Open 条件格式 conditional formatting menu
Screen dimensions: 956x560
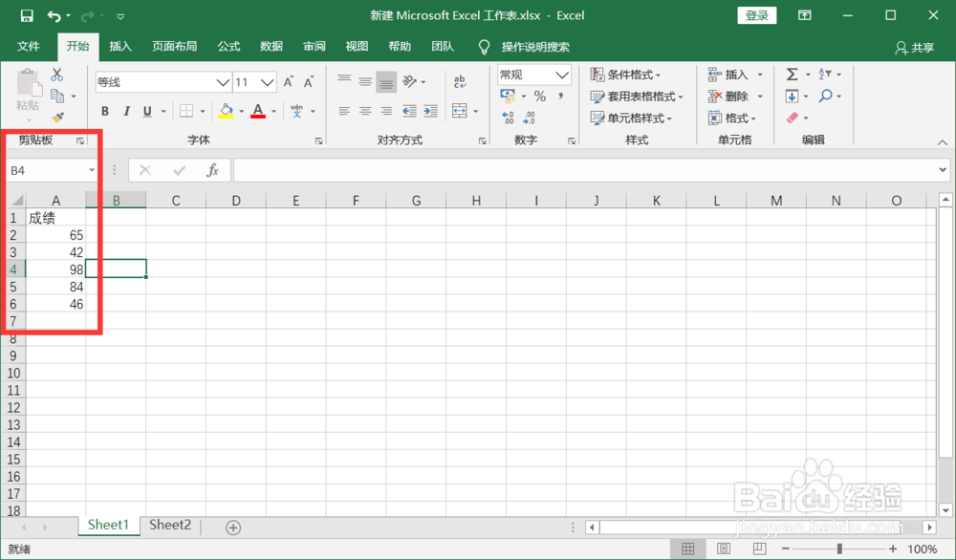(626, 75)
